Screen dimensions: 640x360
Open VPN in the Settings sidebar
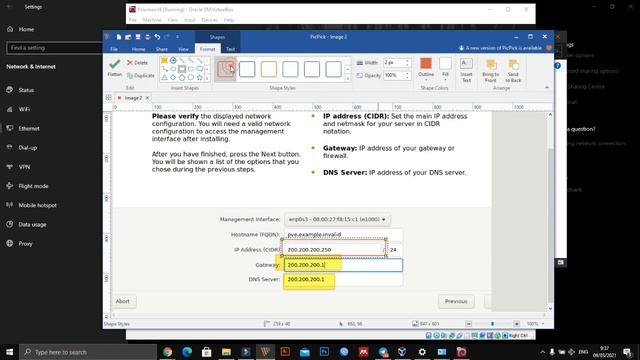point(24,167)
